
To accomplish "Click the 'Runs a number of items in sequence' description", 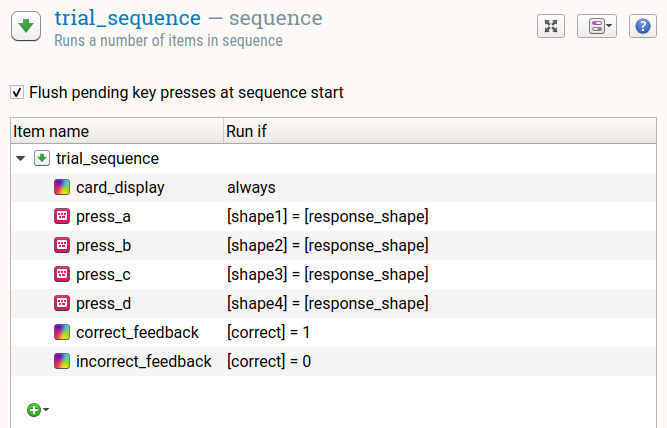I will click(168, 41).
